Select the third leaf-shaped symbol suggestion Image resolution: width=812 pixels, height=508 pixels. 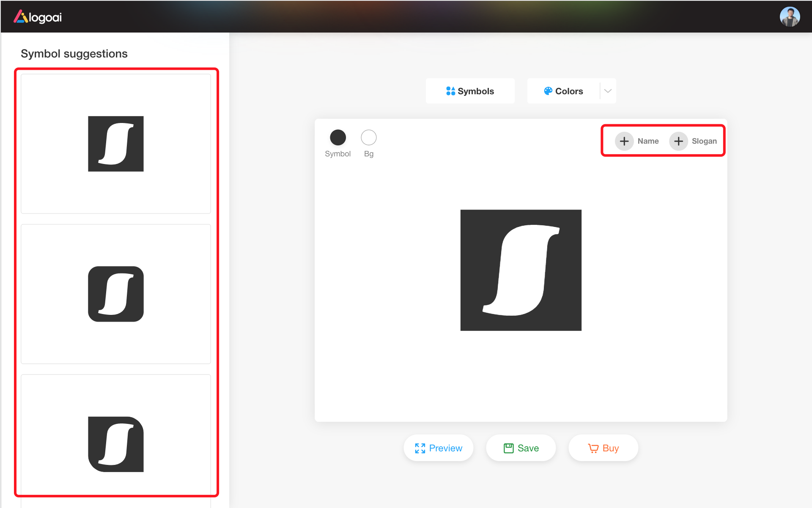tap(115, 444)
